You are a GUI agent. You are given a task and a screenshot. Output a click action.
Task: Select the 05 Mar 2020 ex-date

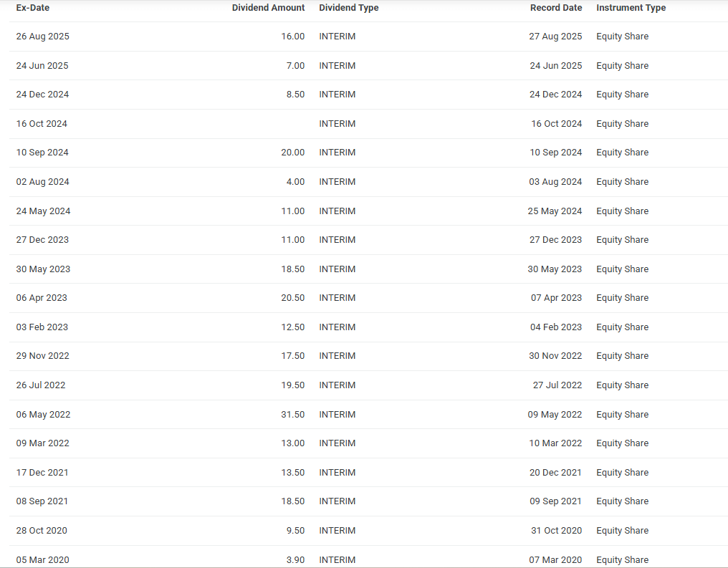(43, 559)
